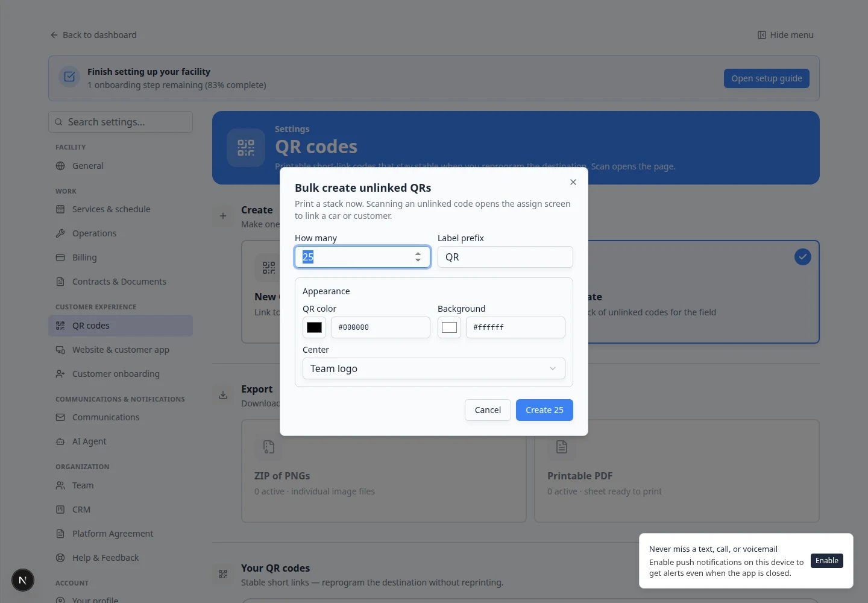This screenshot has height=603, width=868.
Task: Increment the How many stepper arrow
Action: (418, 253)
